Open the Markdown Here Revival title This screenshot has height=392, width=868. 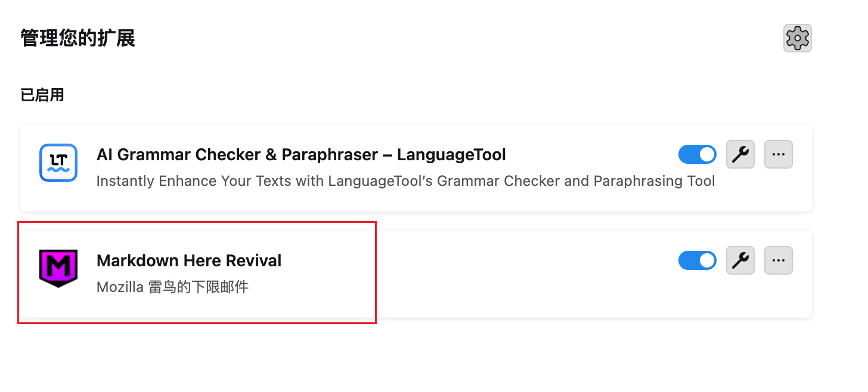tap(189, 260)
